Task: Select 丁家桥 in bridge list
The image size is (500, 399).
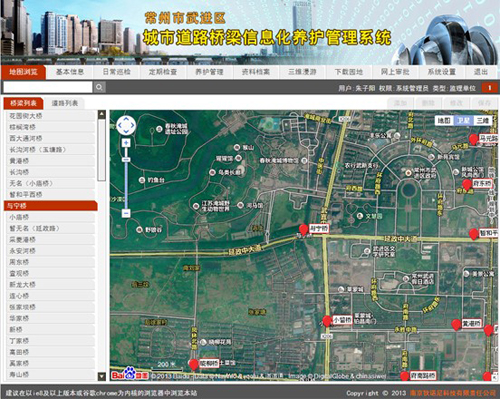Action: point(51,341)
